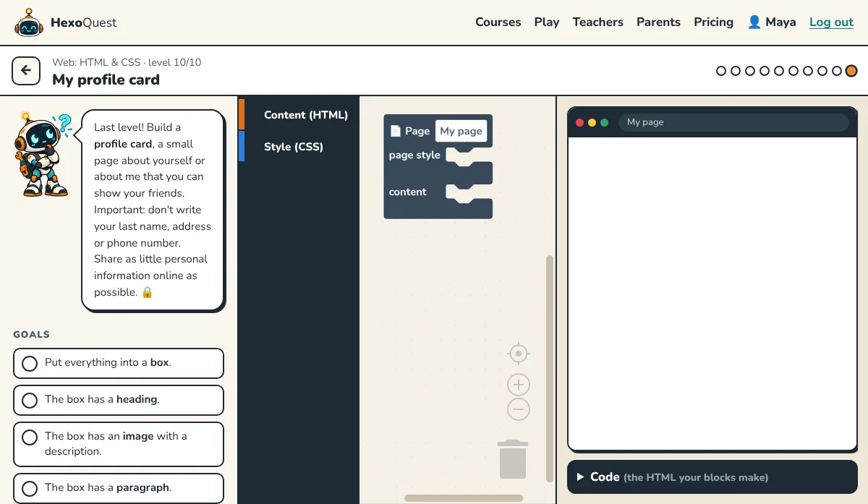Viewport: 868px width, 504px height.
Task: Edit the 'My page' title field on Page block
Action: coord(461,131)
